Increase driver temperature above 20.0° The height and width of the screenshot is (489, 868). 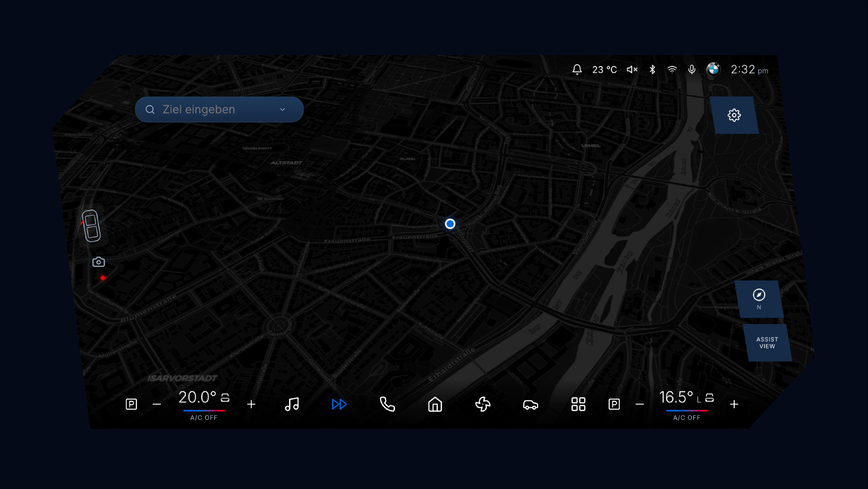[x=251, y=404]
